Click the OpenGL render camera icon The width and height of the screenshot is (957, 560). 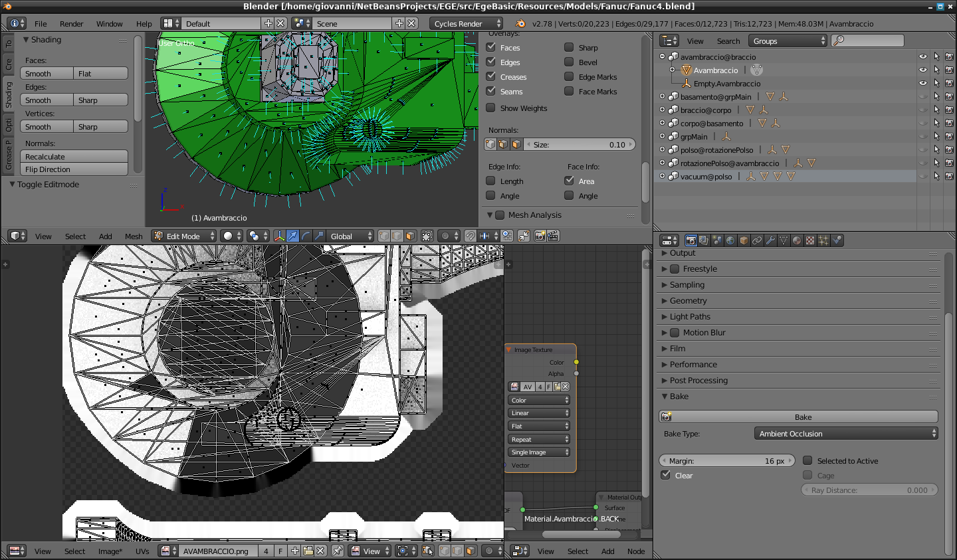point(540,236)
